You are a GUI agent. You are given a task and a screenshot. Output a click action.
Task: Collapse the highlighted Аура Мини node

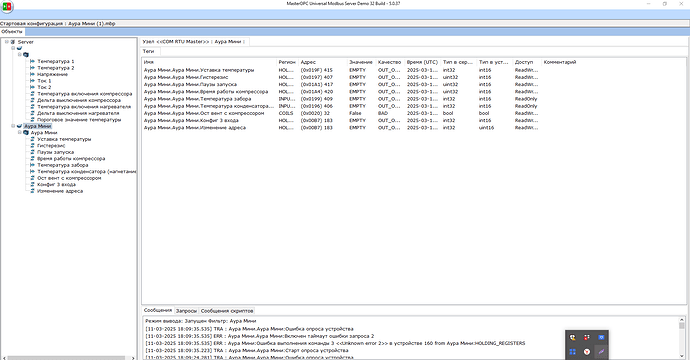click(13, 126)
